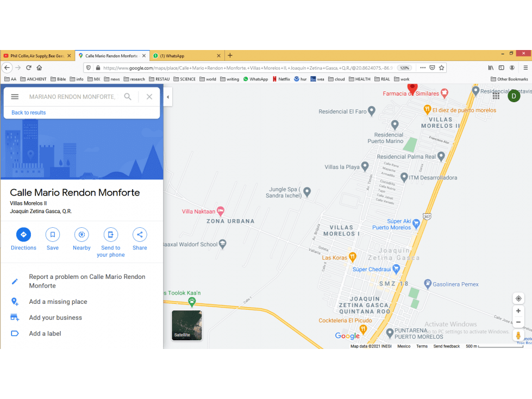Save this place with the Save icon
The width and height of the screenshot is (532, 399).
tap(53, 234)
